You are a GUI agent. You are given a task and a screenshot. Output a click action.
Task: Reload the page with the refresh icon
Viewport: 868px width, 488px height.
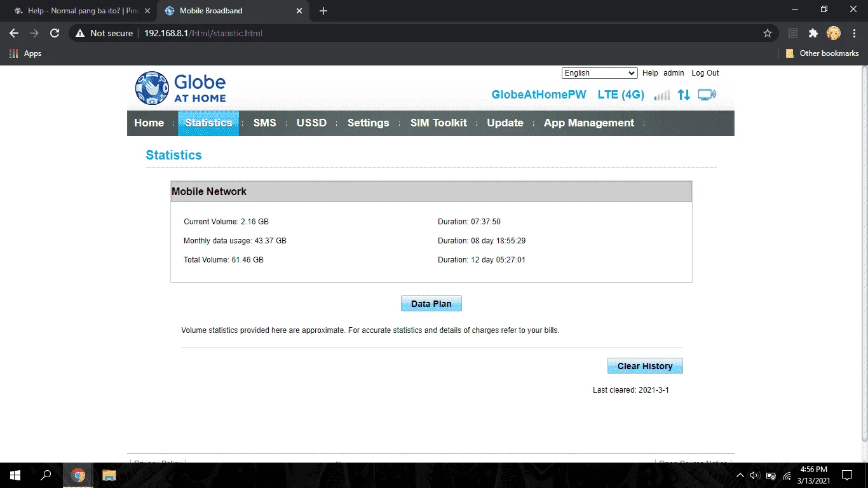[55, 33]
